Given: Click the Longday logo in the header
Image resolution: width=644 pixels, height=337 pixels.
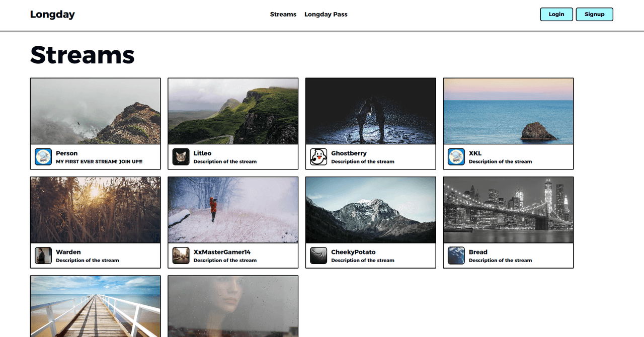Looking at the screenshot, I should tap(52, 14).
